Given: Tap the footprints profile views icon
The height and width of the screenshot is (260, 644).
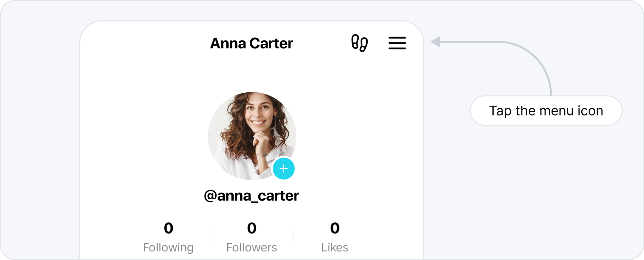Looking at the screenshot, I should tap(360, 43).
